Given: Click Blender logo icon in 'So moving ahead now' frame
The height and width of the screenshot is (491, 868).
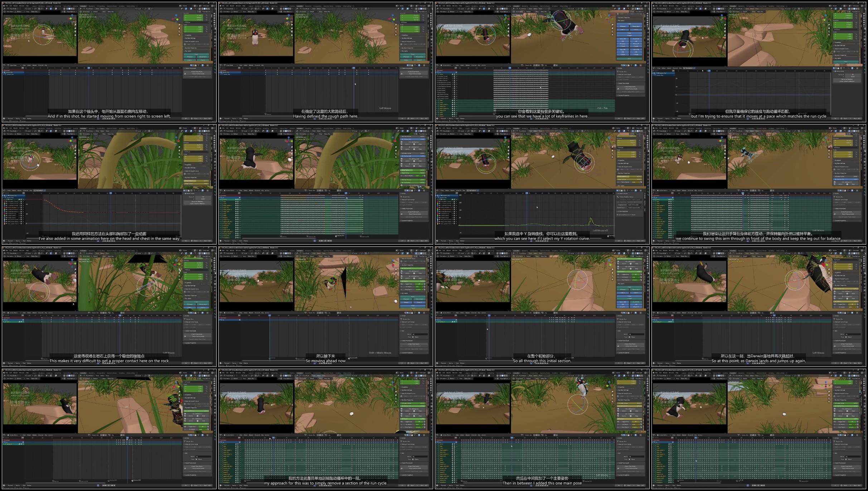Looking at the screenshot, I should [220, 250].
